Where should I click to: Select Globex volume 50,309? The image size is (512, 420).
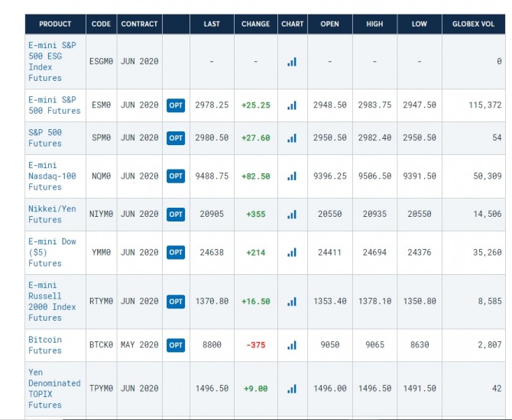point(488,176)
